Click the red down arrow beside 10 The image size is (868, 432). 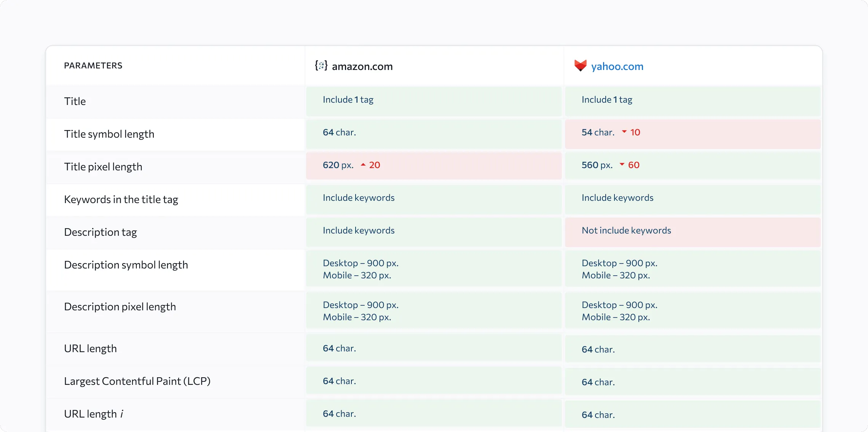pyautogui.click(x=624, y=132)
